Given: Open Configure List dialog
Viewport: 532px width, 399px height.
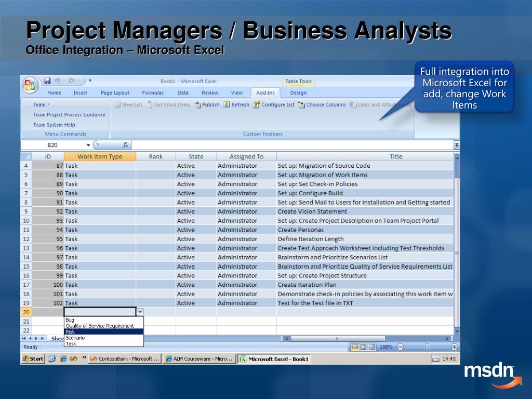Looking at the screenshot, I should coord(274,104).
